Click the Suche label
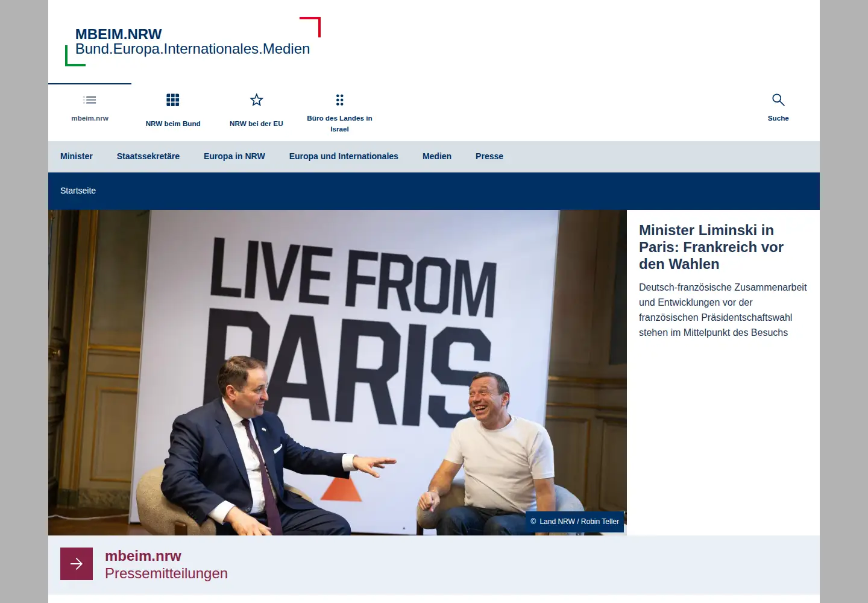868x603 pixels. pyautogui.click(x=778, y=118)
